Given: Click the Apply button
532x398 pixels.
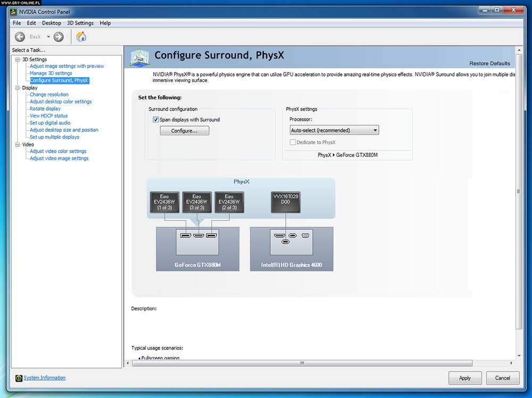Looking at the screenshot, I should pyautogui.click(x=464, y=378).
